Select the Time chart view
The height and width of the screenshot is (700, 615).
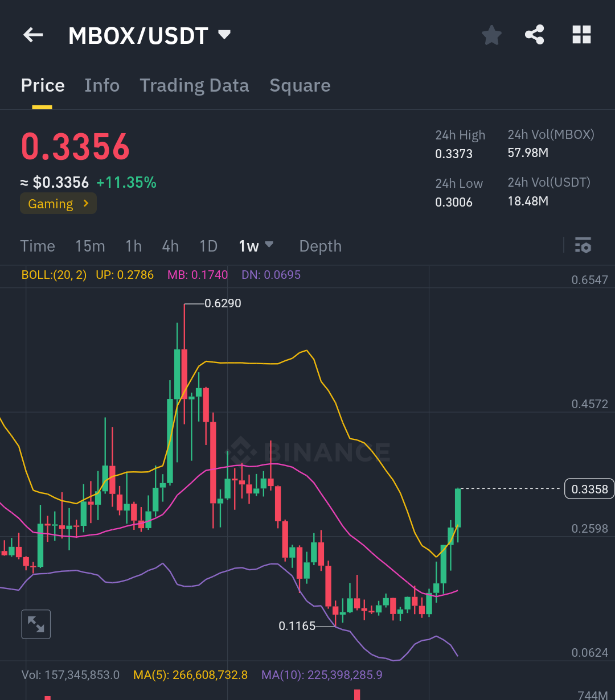[x=38, y=246]
